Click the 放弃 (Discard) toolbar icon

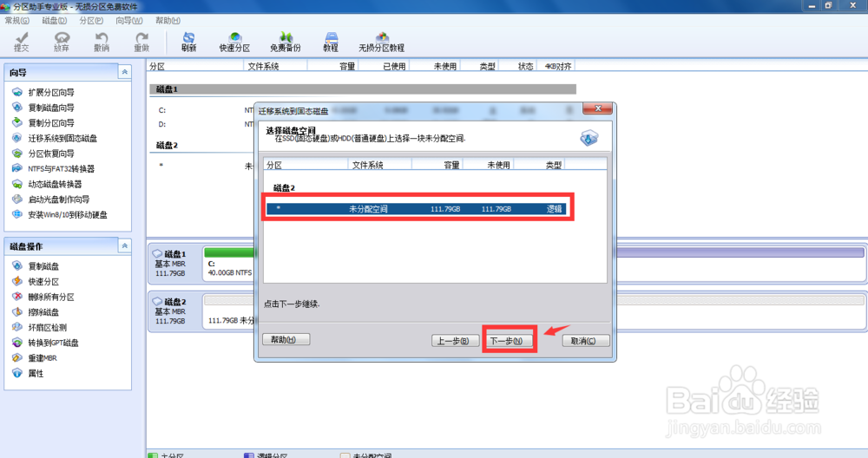(62, 42)
